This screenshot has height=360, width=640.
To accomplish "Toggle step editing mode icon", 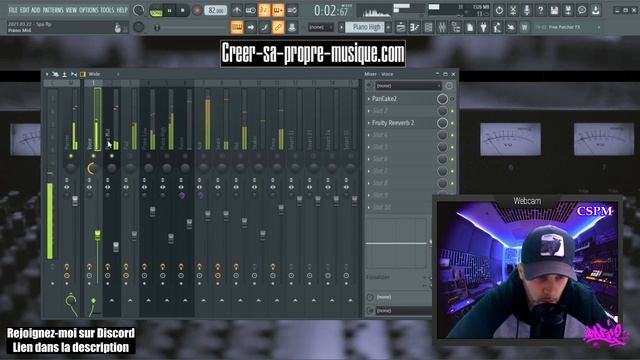I will coord(264,27).
